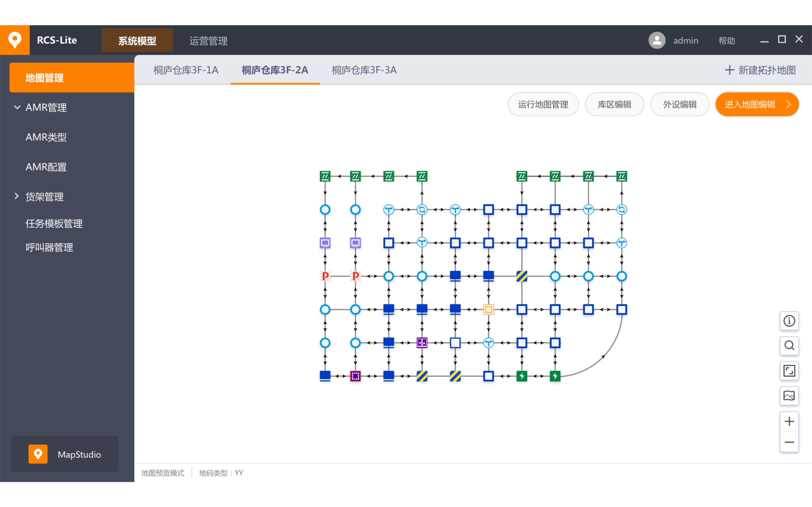Click the arrow icon in 进入地图编辑
The image size is (812, 507).
[789, 104]
